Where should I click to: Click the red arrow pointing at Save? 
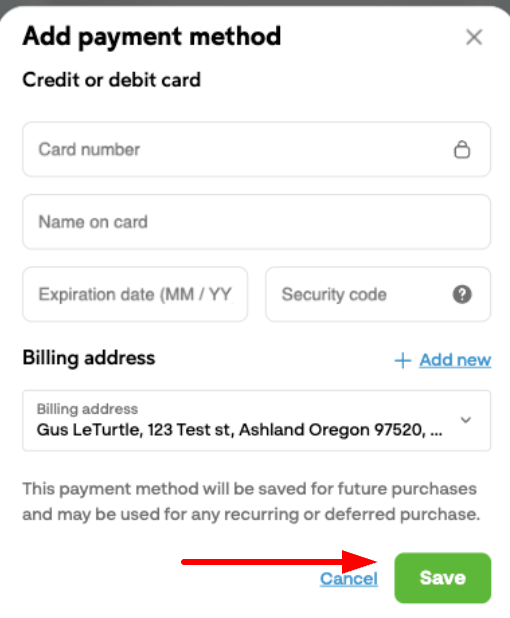click(279, 562)
